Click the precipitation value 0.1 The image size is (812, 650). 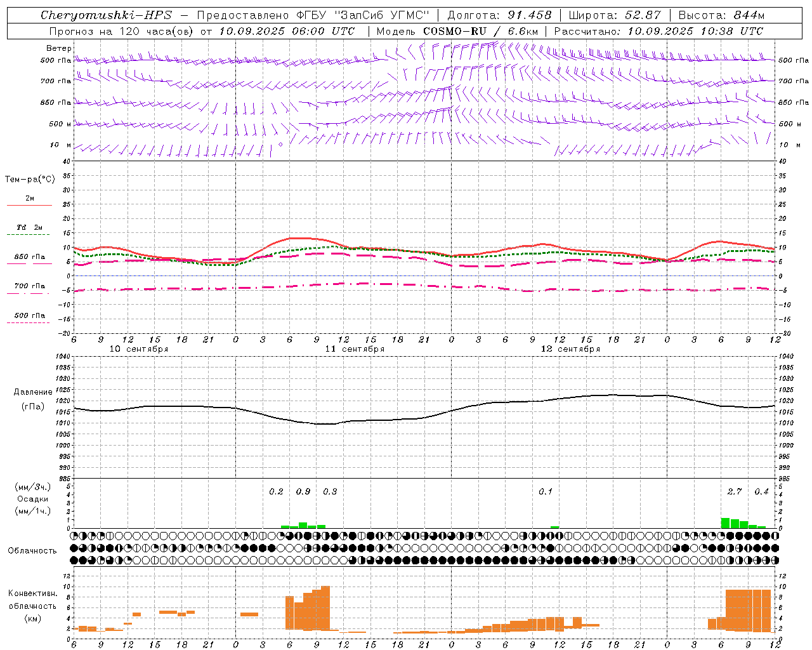[546, 491]
